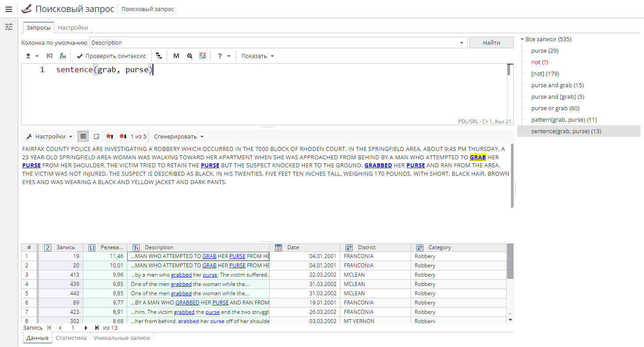Click the [C] column insert icon

49,56
